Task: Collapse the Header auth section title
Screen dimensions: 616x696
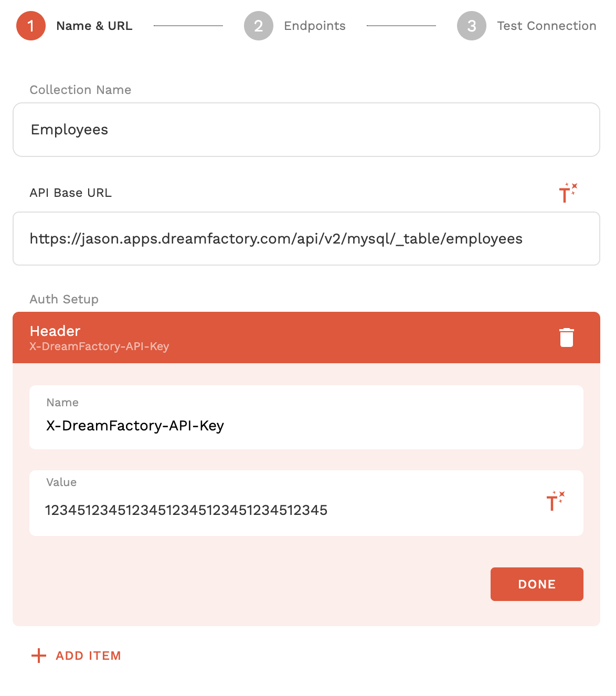Action: click(x=55, y=331)
